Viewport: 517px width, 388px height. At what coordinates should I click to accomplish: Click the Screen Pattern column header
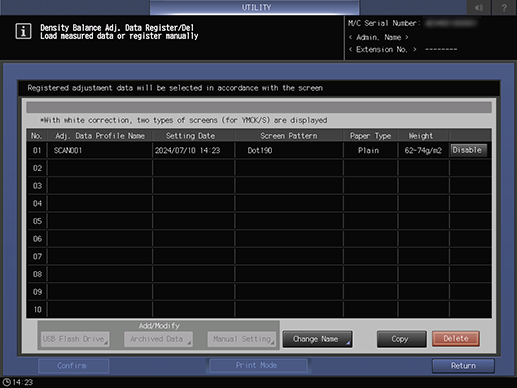coord(289,136)
